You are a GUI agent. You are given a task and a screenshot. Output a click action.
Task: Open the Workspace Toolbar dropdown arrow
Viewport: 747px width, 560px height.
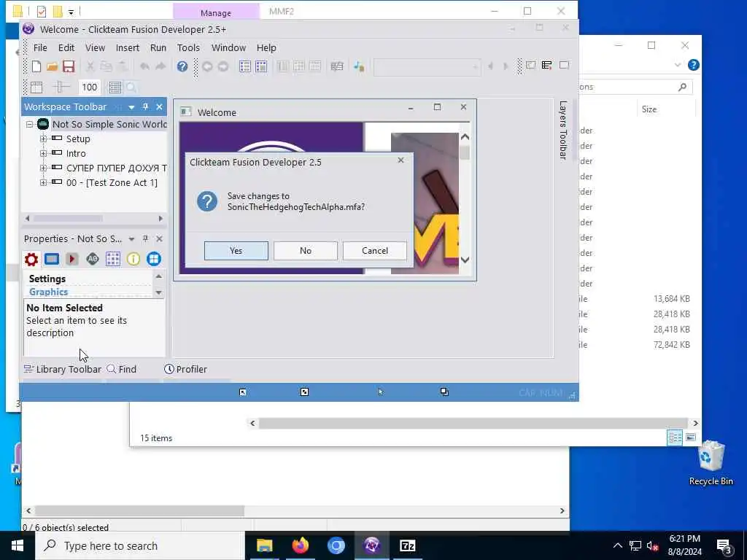click(x=131, y=107)
